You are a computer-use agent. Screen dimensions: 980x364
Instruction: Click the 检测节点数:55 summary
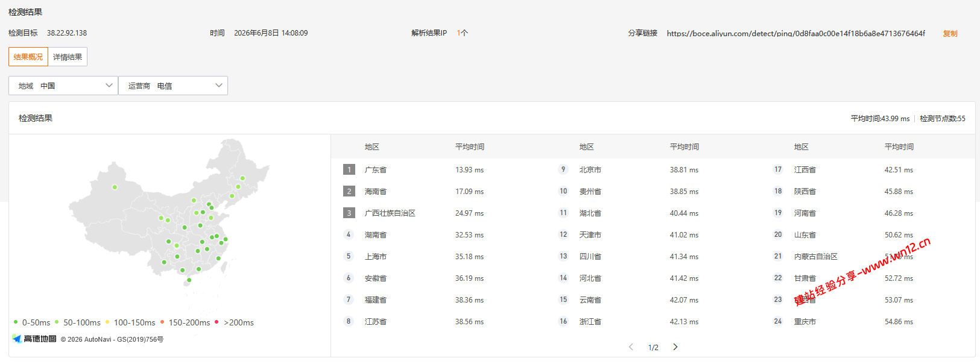pos(943,119)
